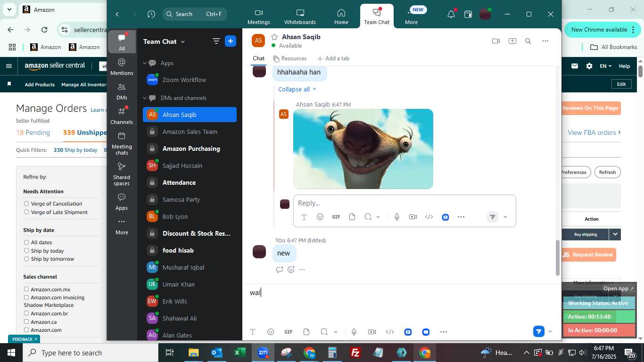
Task: Select All in the Zoom chat sidebar
Action: tap(122, 42)
